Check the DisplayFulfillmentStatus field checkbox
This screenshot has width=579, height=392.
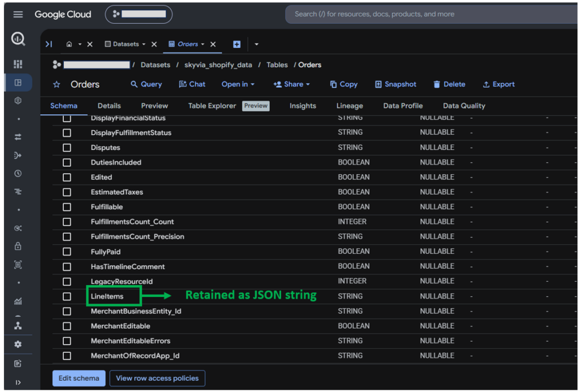click(67, 132)
